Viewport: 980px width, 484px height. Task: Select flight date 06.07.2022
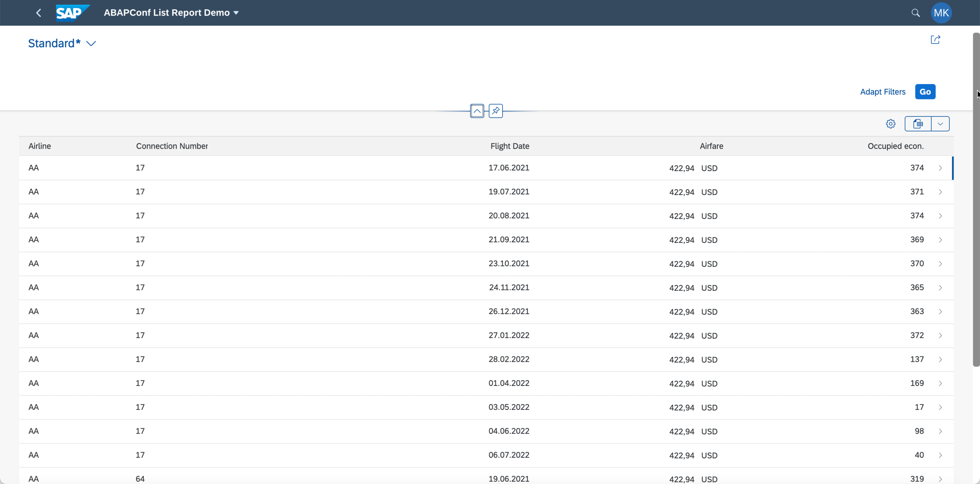[x=509, y=455]
